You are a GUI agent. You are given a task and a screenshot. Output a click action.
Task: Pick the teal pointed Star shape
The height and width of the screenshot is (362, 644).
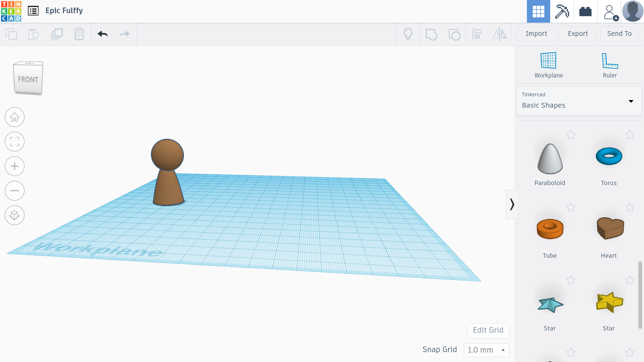(550, 304)
